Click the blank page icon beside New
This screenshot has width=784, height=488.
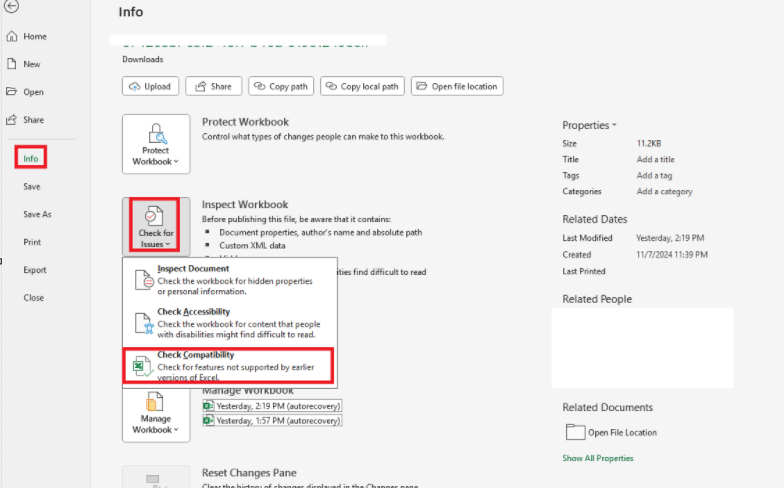(12, 64)
